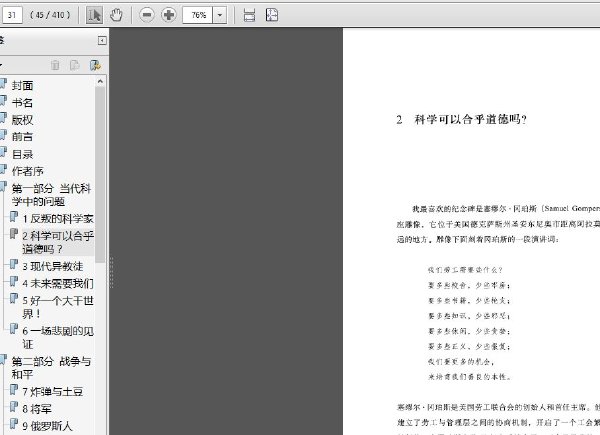Collapse the bookmarks panel arrow
600x435 pixels.
point(102,41)
